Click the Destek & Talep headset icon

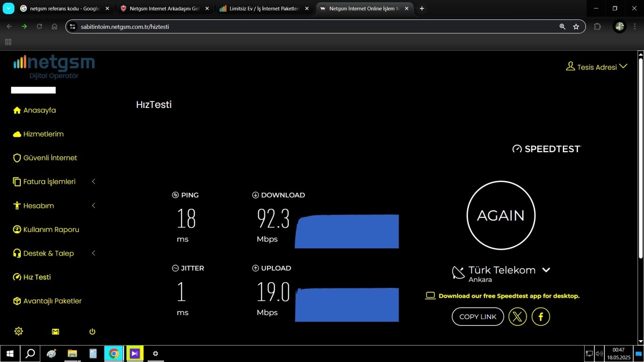pos(17,253)
